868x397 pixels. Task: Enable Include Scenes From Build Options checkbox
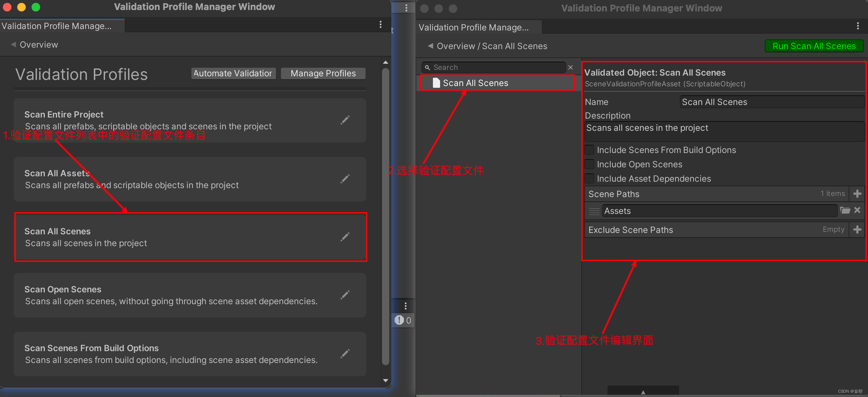pyautogui.click(x=589, y=150)
